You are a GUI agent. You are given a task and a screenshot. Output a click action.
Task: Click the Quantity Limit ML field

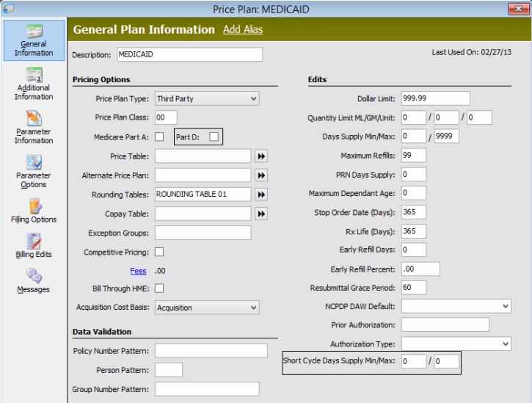click(x=414, y=117)
